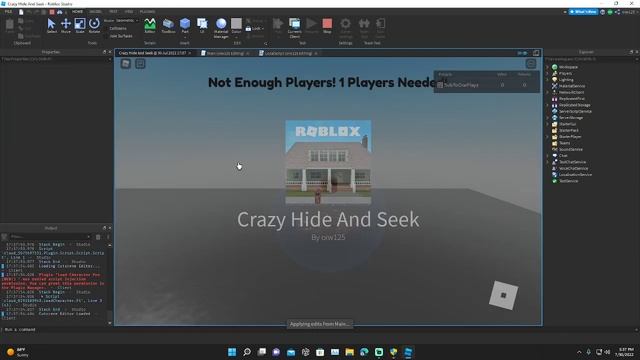Switch to Current Client view

point(294,28)
